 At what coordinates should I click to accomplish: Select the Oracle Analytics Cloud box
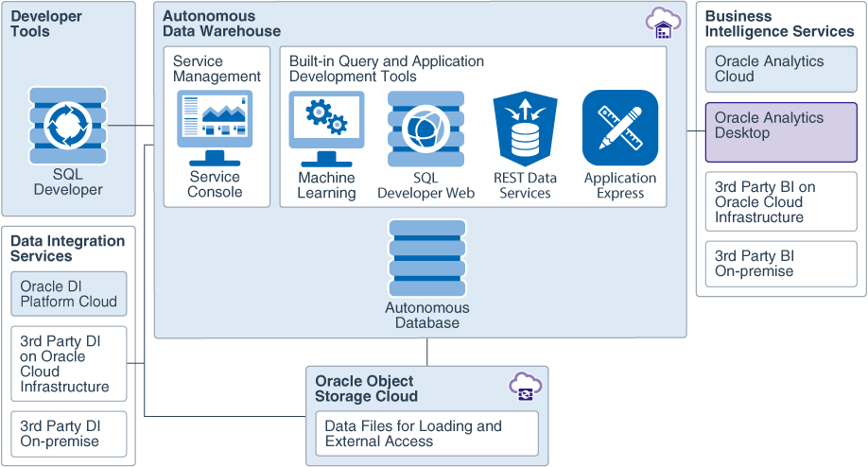781,69
